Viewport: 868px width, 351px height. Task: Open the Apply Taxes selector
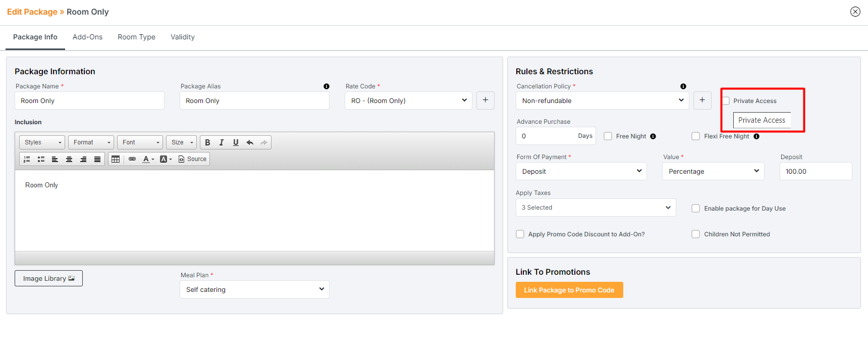pos(595,208)
